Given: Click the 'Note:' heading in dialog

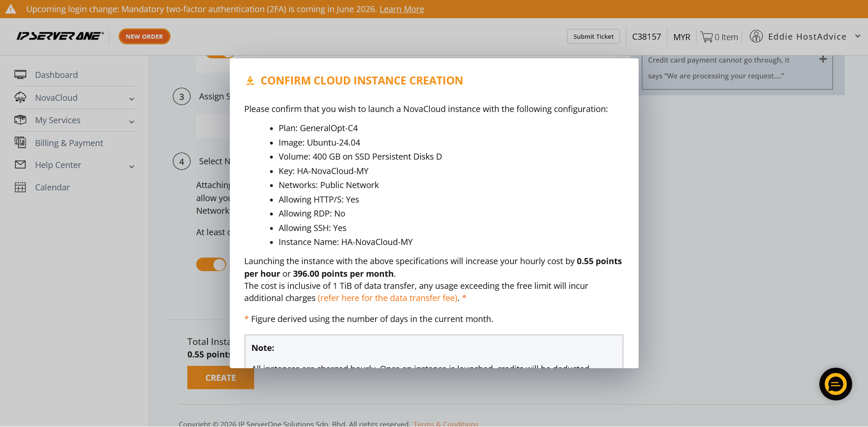Looking at the screenshot, I should coord(263,348).
